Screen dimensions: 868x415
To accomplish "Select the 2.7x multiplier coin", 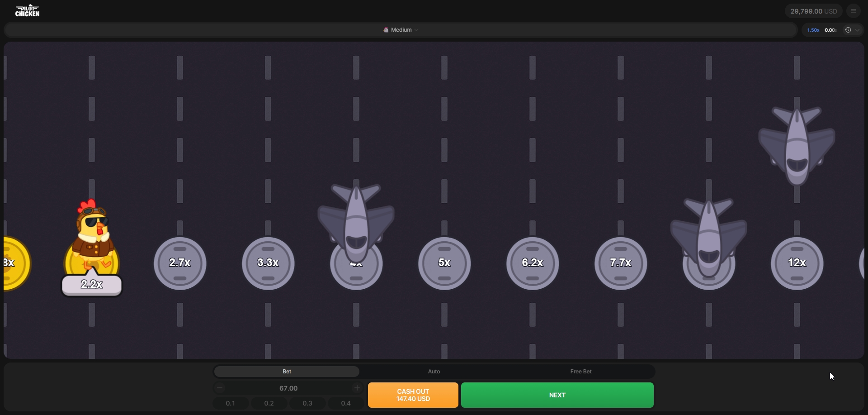I will (180, 263).
